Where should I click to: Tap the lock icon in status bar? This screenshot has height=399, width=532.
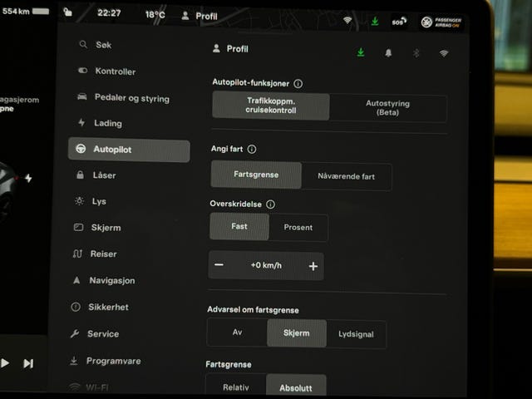click(x=68, y=12)
